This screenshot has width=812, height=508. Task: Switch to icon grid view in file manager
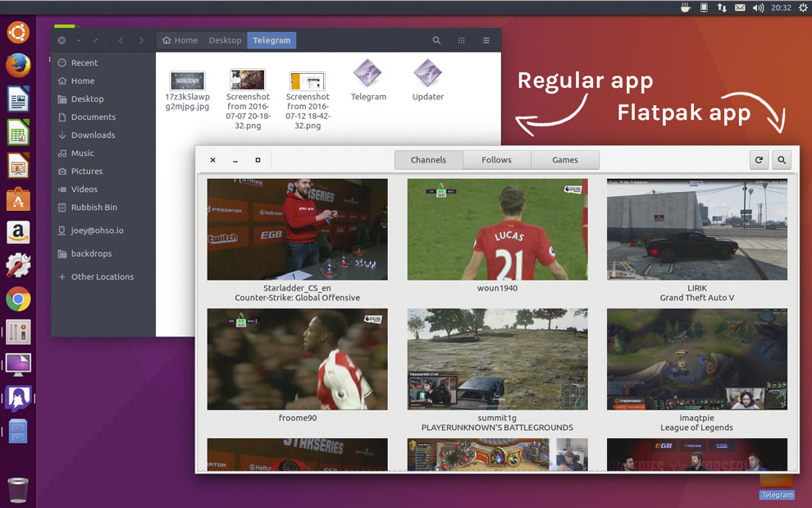461,39
